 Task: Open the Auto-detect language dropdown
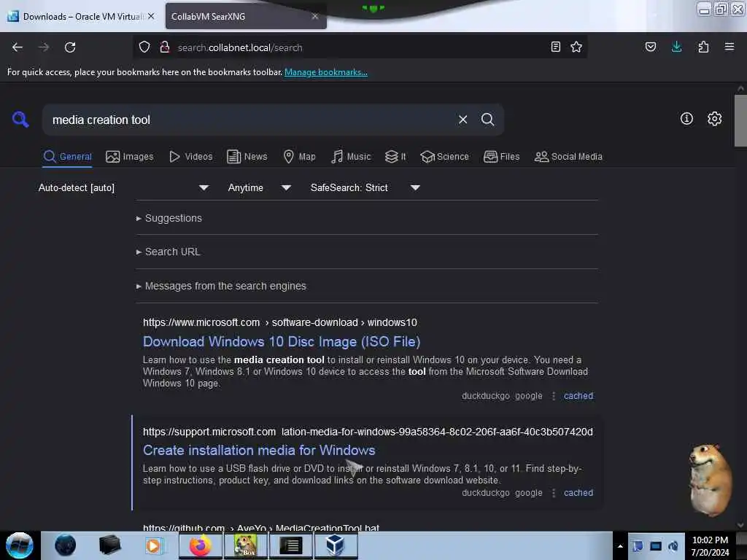124,187
